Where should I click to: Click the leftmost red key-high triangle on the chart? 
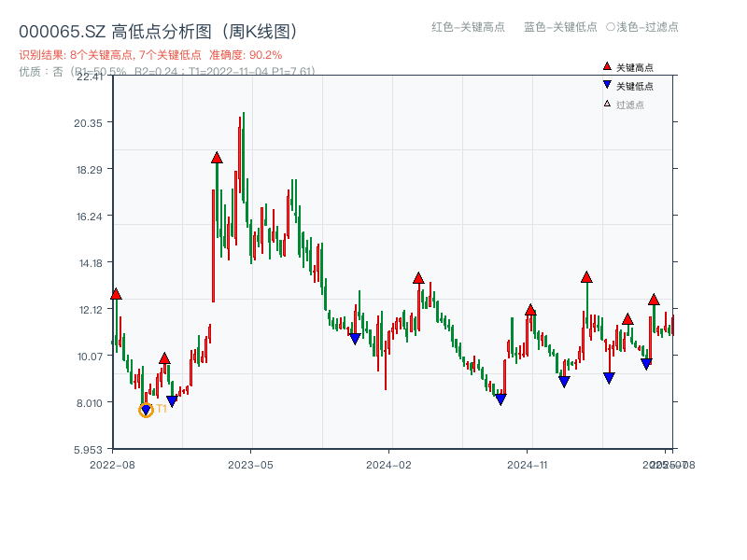(116, 293)
